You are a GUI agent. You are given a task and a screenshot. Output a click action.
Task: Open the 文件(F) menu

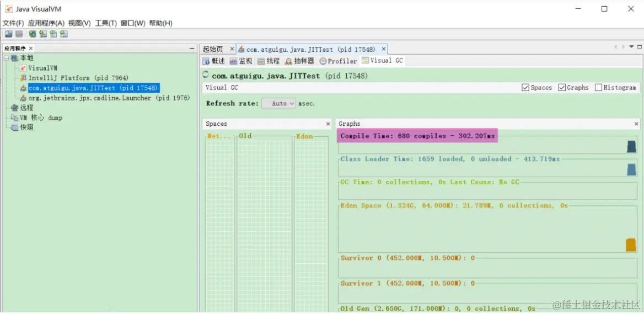click(13, 23)
